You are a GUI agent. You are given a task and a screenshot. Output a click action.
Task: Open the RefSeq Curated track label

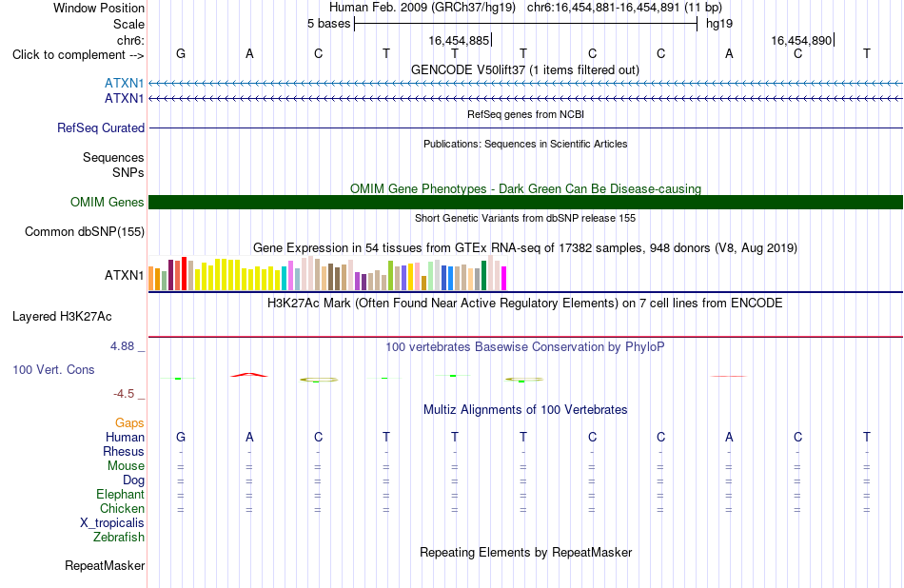101,128
